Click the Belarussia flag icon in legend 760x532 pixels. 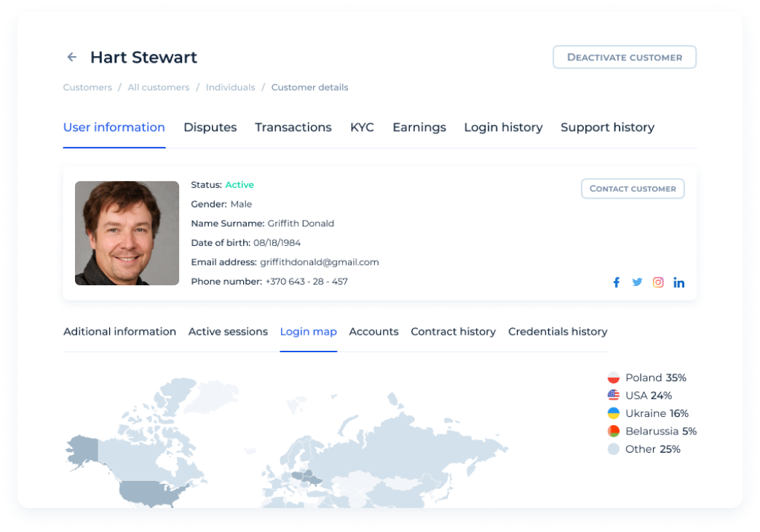(x=614, y=431)
